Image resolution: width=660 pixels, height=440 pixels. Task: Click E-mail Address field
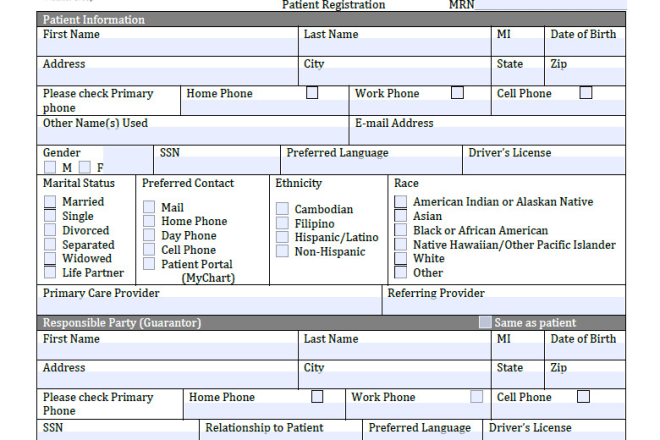pyautogui.click(x=487, y=136)
